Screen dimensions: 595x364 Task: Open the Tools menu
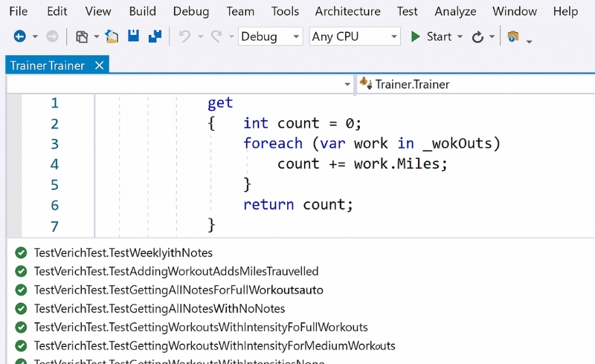point(285,11)
